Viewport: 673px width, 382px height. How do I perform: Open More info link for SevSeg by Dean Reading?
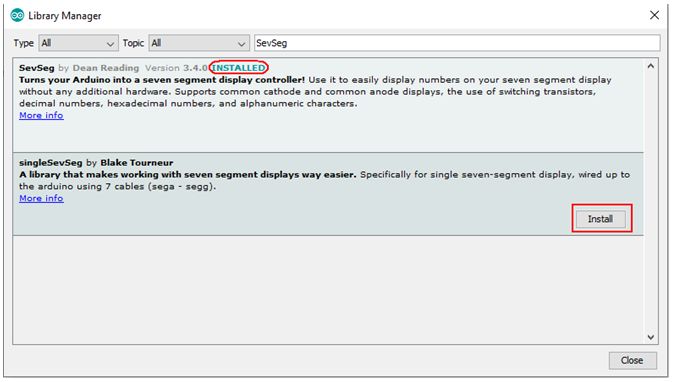pos(41,115)
